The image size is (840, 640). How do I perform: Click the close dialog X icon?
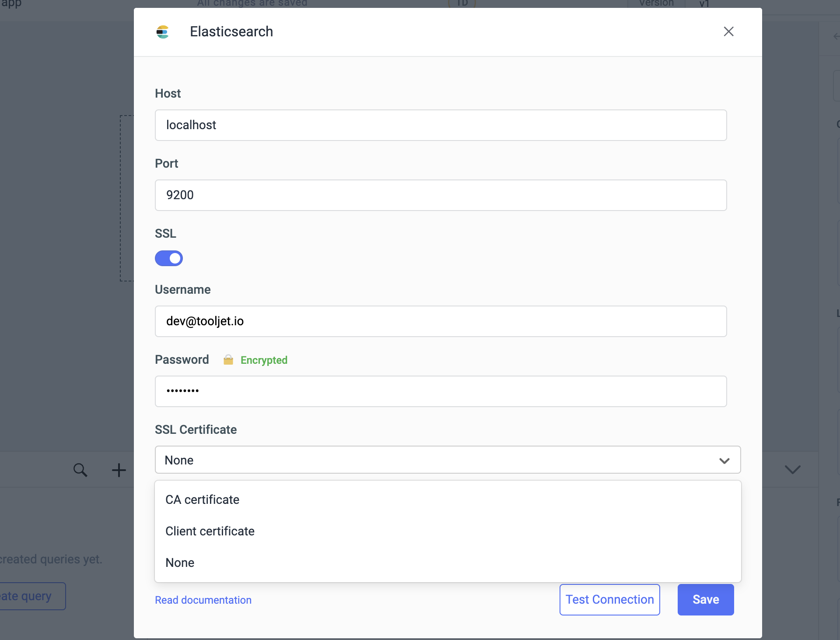click(x=728, y=31)
